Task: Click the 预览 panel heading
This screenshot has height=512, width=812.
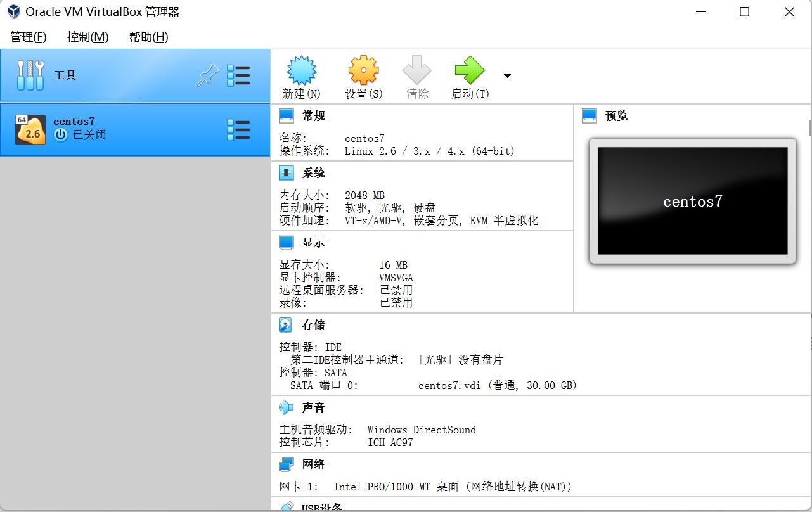Action: pyautogui.click(x=617, y=116)
